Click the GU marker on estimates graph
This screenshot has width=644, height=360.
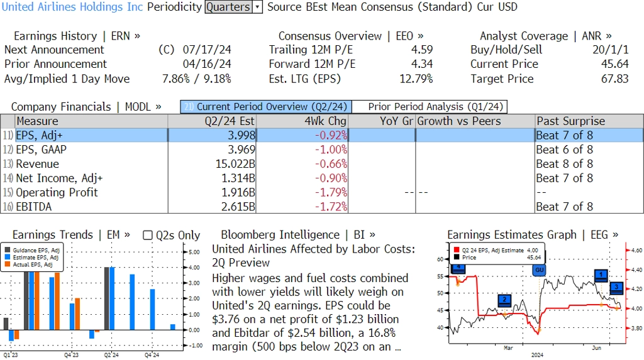click(539, 270)
